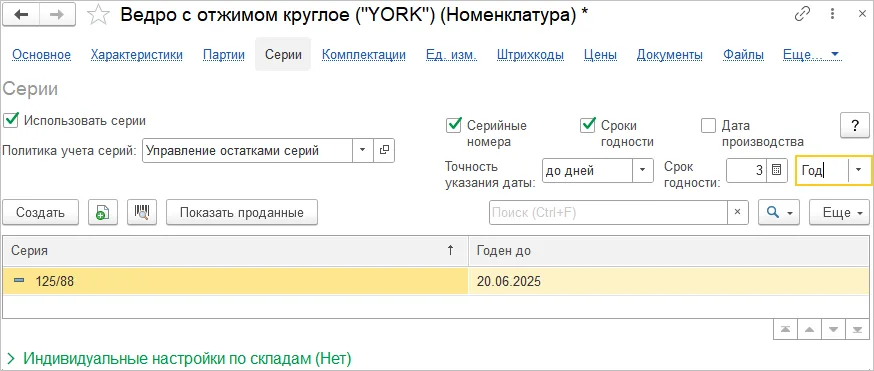Open help with the question mark button
The height and width of the screenshot is (371, 874).
click(x=854, y=126)
